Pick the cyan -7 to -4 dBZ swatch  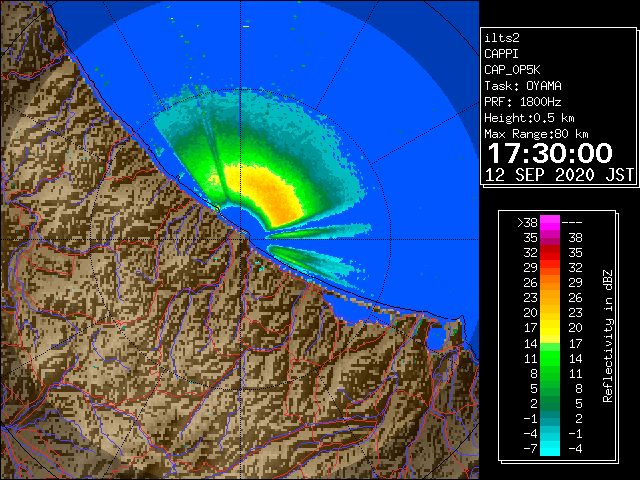[x=550, y=449]
